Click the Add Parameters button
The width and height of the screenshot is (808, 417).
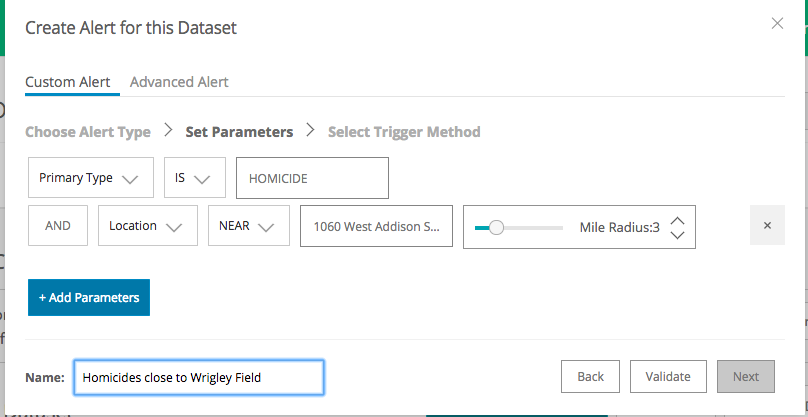click(x=89, y=297)
